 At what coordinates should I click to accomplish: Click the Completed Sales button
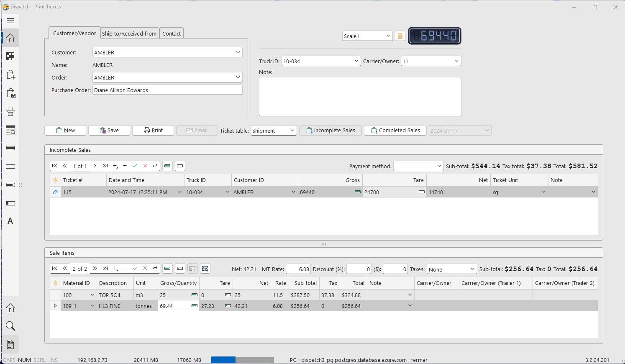tap(395, 131)
